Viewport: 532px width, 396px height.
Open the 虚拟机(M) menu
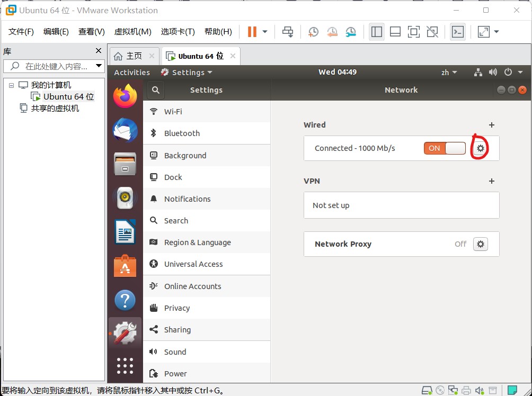132,32
